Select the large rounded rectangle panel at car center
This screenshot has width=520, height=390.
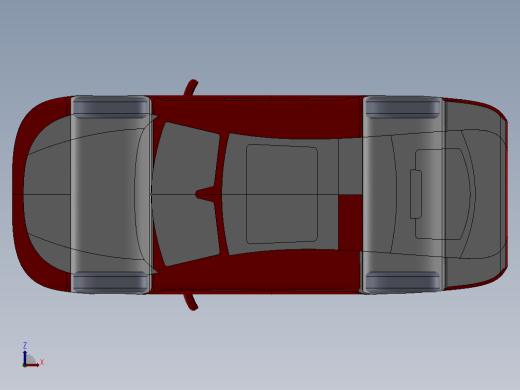click(282, 194)
